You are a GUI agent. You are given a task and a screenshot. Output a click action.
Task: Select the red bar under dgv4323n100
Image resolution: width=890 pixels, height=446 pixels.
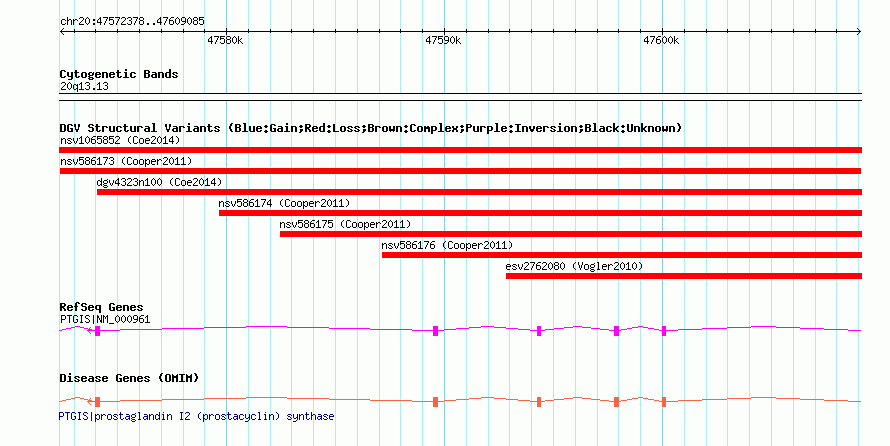(x=479, y=192)
